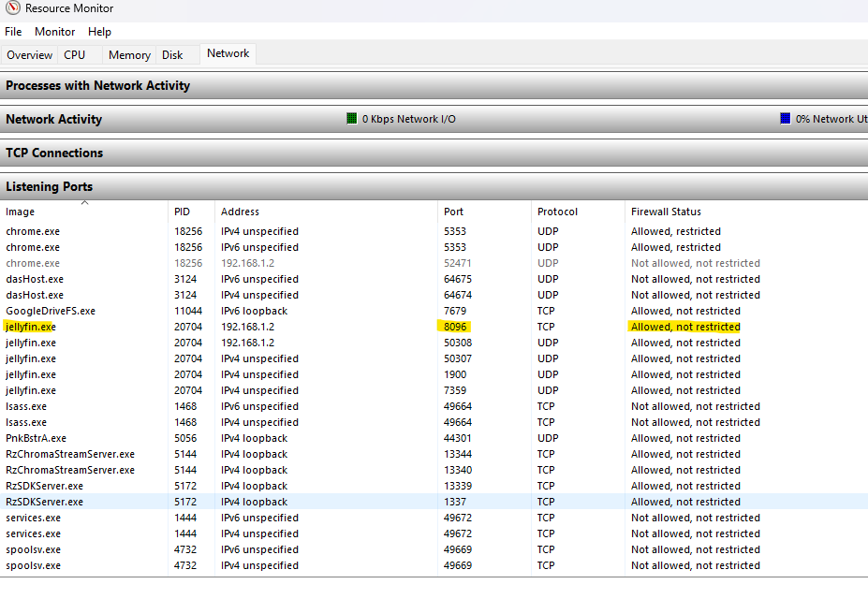Expand Processes with Network Activity section
868x599 pixels.
[x=98, y=86]
